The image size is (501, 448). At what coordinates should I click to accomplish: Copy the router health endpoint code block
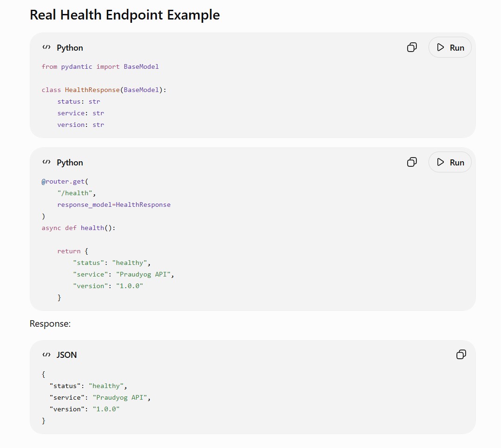click(x=412, y=162)
